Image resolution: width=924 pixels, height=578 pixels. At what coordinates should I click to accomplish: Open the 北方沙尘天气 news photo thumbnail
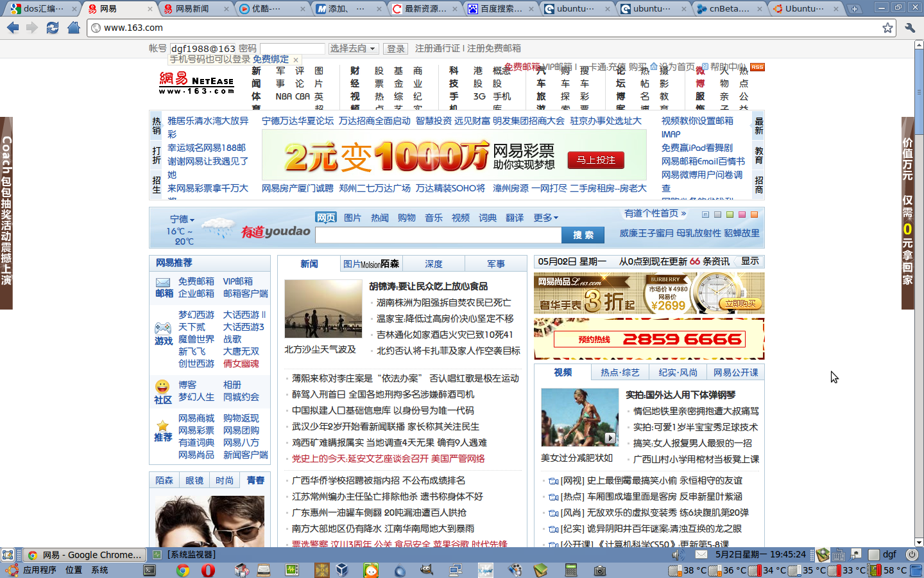point(323,309)
